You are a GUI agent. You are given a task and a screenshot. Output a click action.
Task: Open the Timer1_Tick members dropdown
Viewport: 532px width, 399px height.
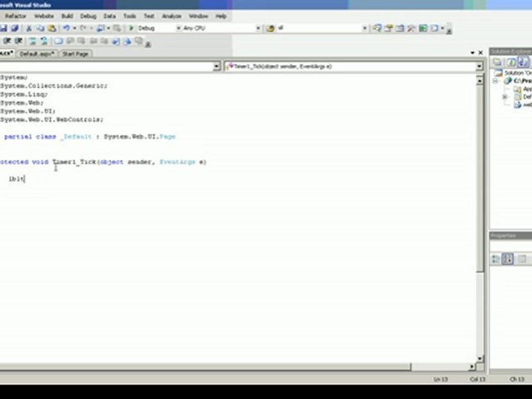(x=479, y=66)
